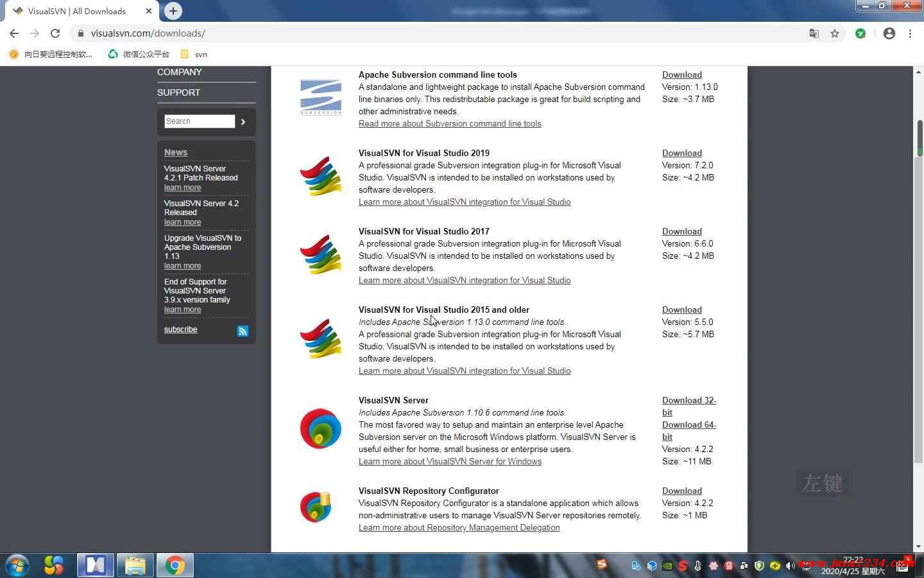Image resolution: width=924 pixels, height=578 pixels.
Task: Click the RSS feed icon next to subscribe
Action: point(243,331)
